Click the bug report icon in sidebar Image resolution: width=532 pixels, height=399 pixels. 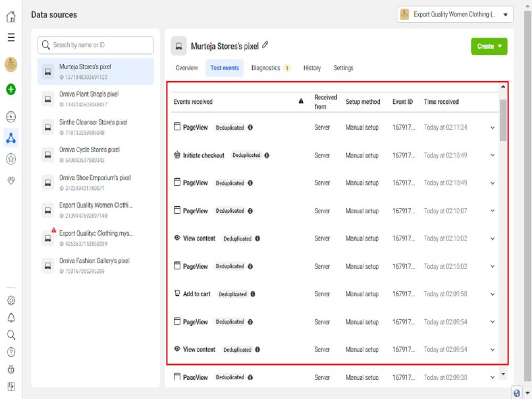click(11, 370)
